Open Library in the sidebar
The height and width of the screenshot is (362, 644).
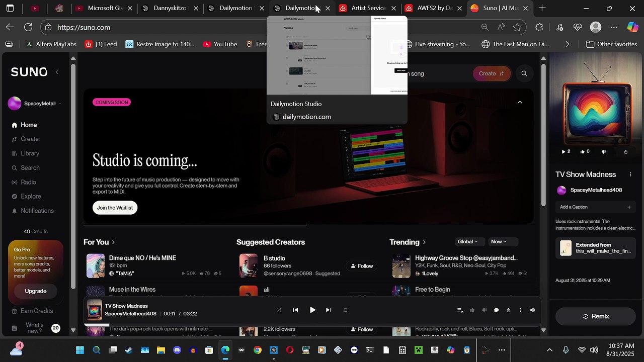coord(26,153)
